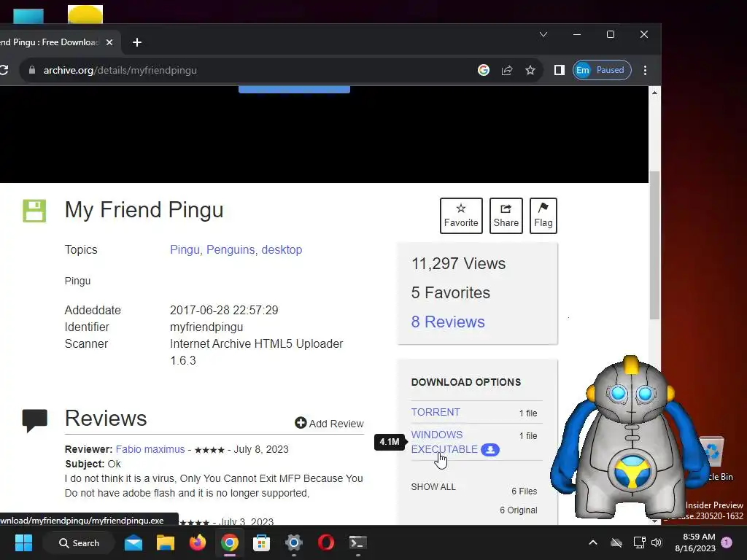Image resolution: width=747 pixels, height=560 pixels.
Task: Click the blue download badge next to EXECUTABLE
Action: pyautogui.click(x=490, y=449)
